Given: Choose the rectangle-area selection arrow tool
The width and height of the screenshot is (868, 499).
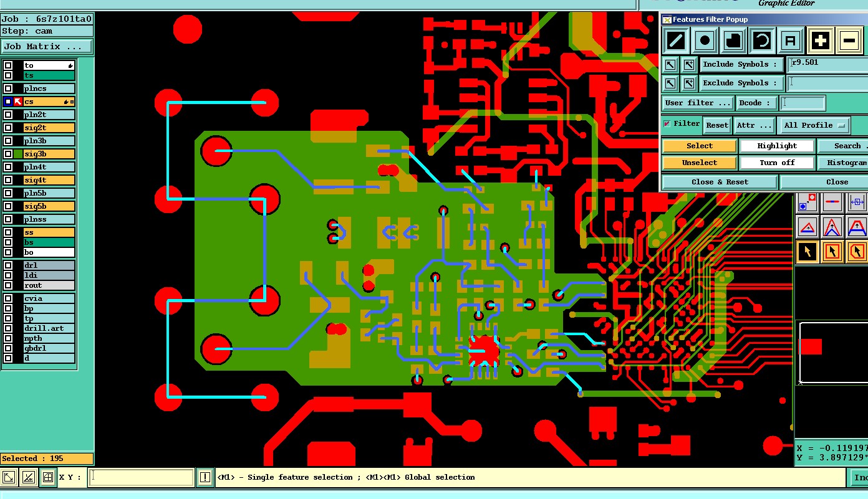Looking at the screenshot, I should pyautogui.click(x=832, y=252).
